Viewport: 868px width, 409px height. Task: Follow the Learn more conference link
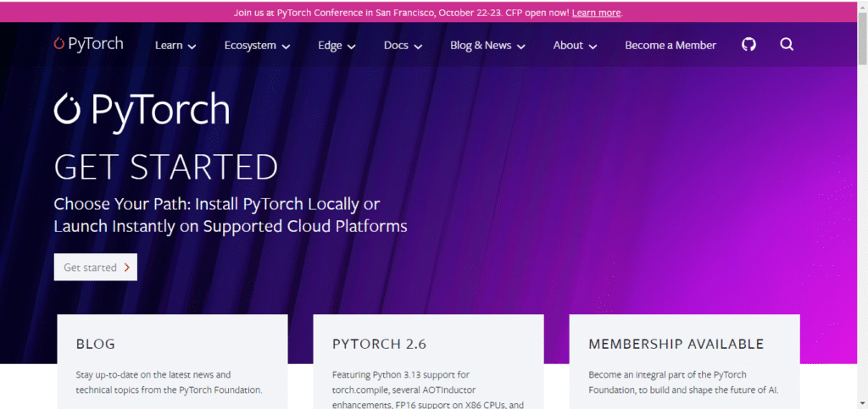pos(596,13)
